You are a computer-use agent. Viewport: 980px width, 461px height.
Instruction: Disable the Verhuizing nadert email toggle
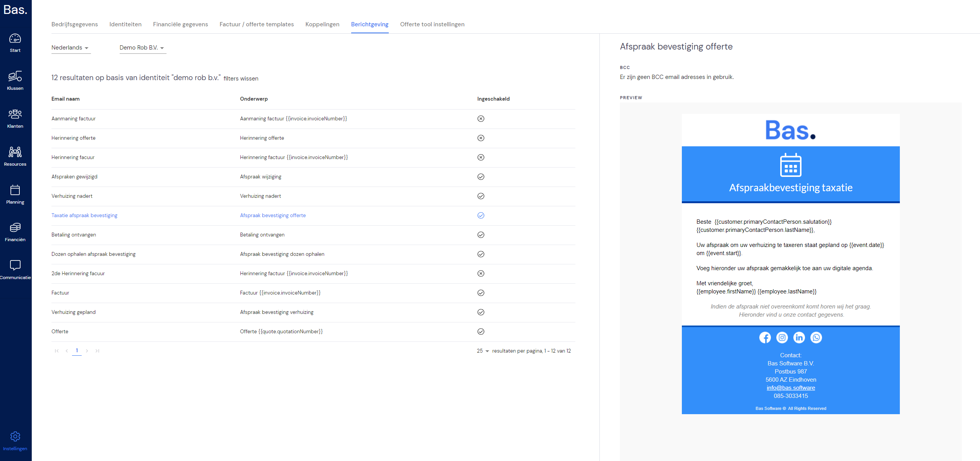(481, 196)
